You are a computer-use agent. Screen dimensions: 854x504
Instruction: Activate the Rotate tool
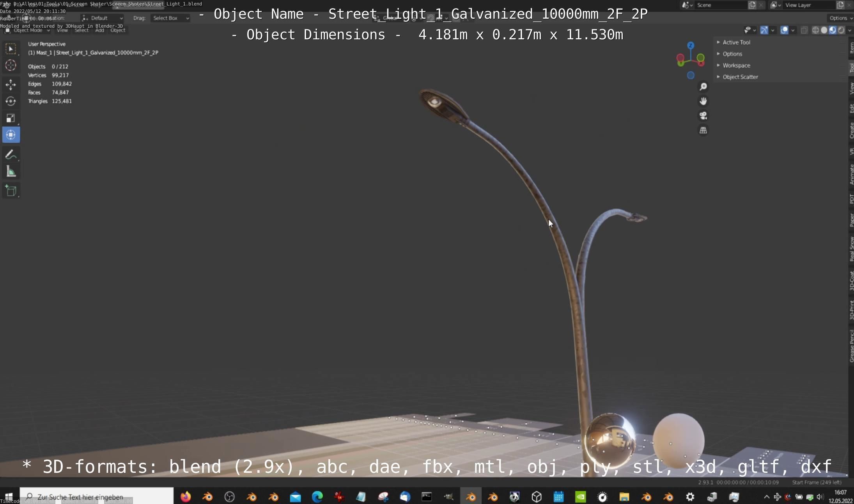coord(11,101)
